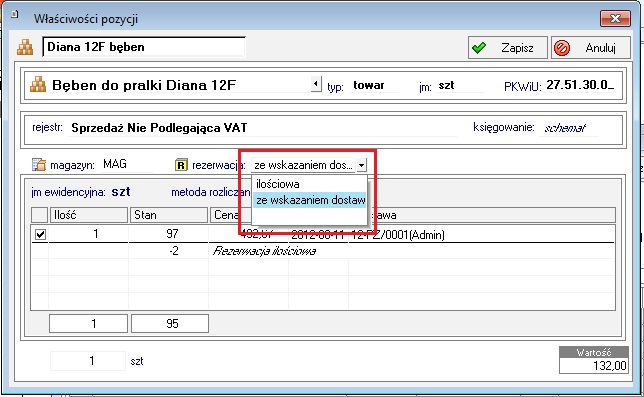This screenshot has width=644, height=397.
Task: Click the Diana 12F bęben name field
Action: (x=144, y=47)
